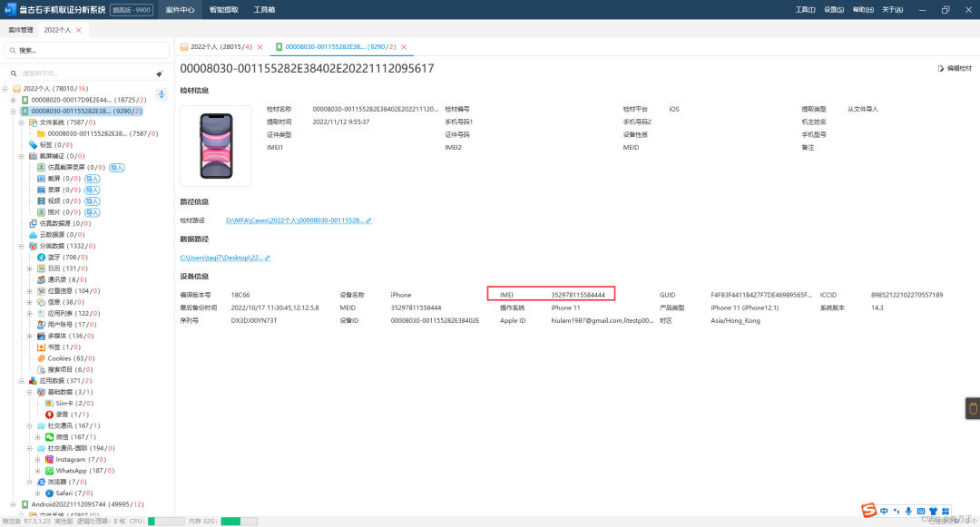Viewport: 980px width, 527px height.
Task: Open the 帮助(H) menu
Action: click(863, 9)
